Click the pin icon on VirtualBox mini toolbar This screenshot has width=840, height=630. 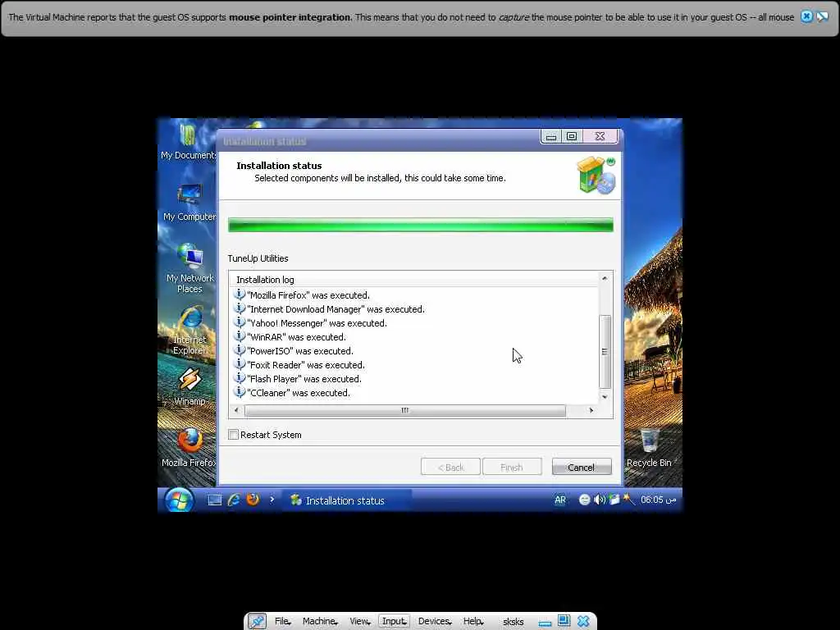pos(257,622)
